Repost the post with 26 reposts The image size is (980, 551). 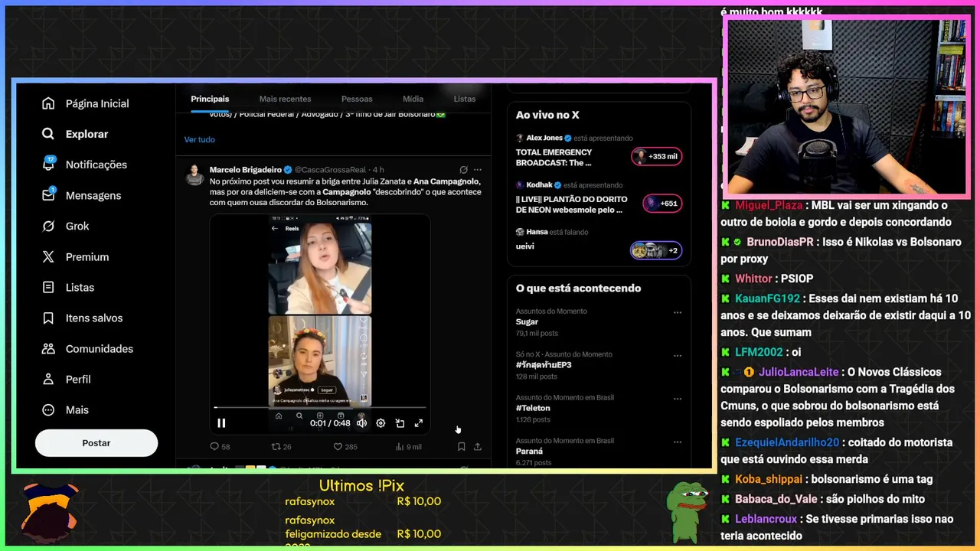click(x=281, y=446)
